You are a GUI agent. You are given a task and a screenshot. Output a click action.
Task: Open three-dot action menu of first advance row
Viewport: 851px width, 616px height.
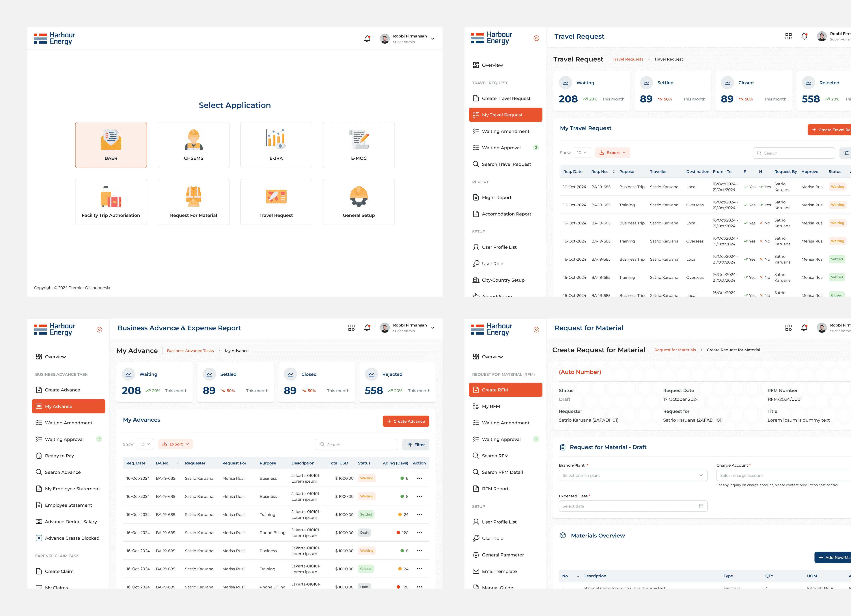(x=419, y=478)
